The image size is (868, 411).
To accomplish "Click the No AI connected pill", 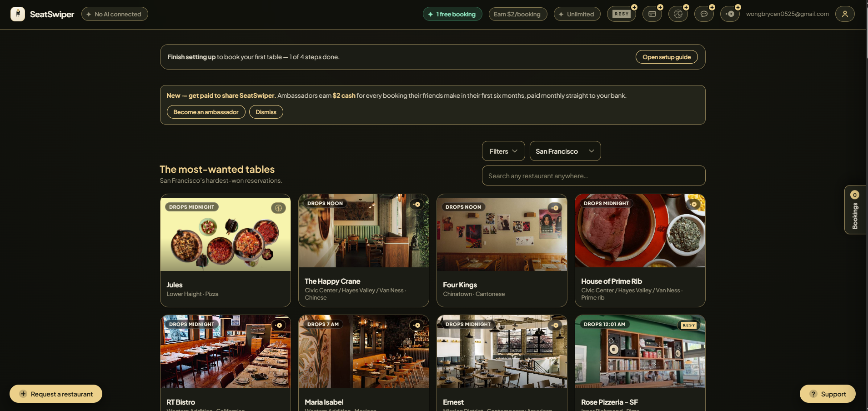I will pyautogui.click(x=115, y=14).
